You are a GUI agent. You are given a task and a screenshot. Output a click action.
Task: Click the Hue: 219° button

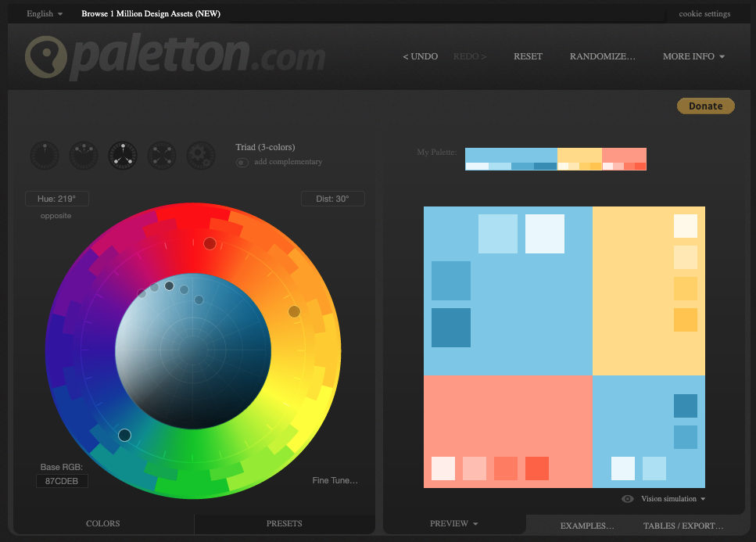pos(57,199)
